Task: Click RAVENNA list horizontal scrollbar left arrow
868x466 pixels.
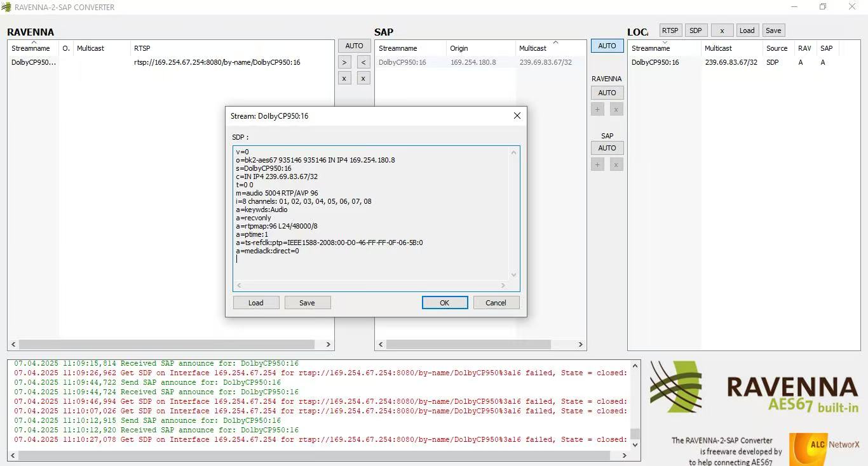Action: tap(14, 344)
